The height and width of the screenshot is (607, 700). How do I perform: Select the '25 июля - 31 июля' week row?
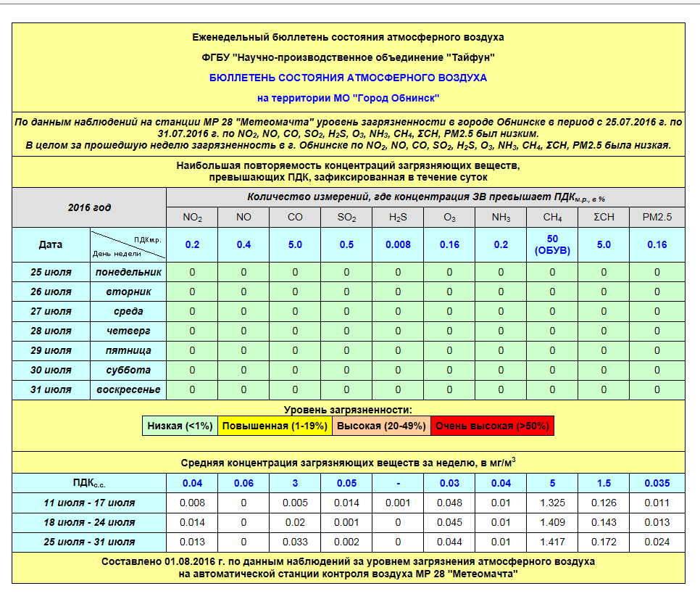pyautogui.click(x=89, y=542)
